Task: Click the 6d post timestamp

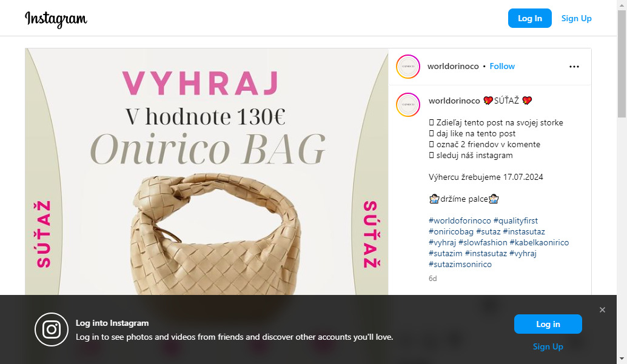Action: [x=433, y=279]
